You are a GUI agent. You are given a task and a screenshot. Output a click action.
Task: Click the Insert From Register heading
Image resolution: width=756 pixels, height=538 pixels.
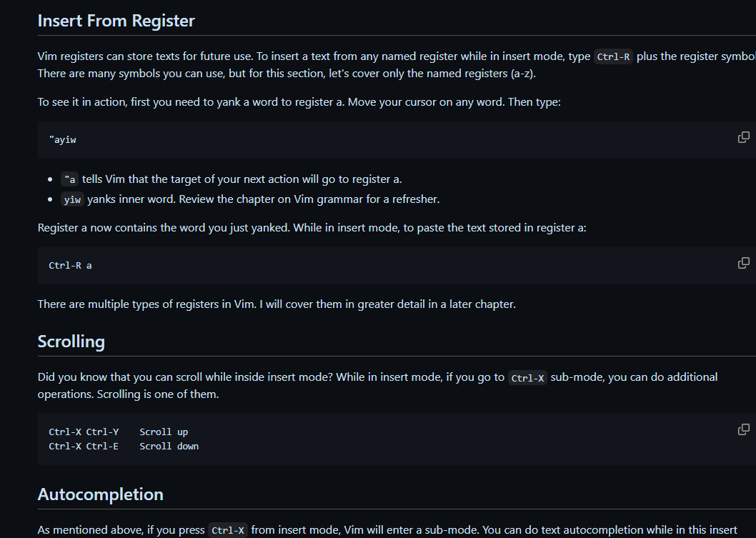pos(116,21)
